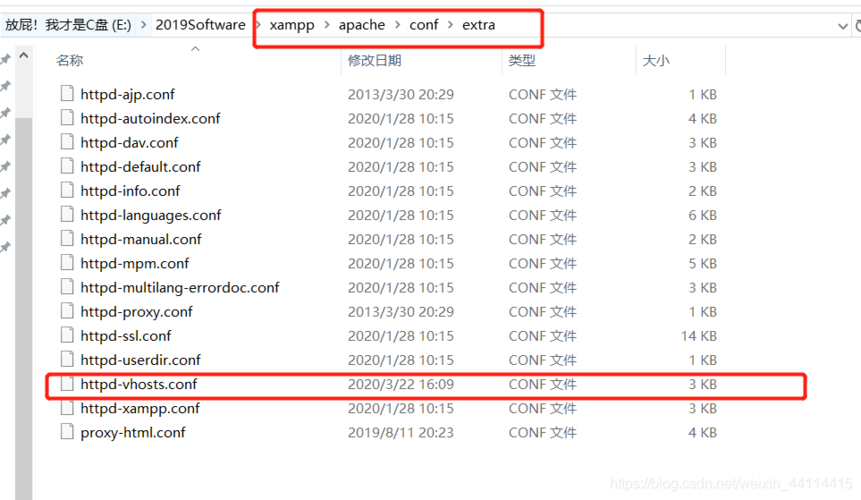Image resolution: width=861 pixels, height=500 pixels.
Task: Click the proxy-html.conf file icon
Action: [x=67, y=432]
